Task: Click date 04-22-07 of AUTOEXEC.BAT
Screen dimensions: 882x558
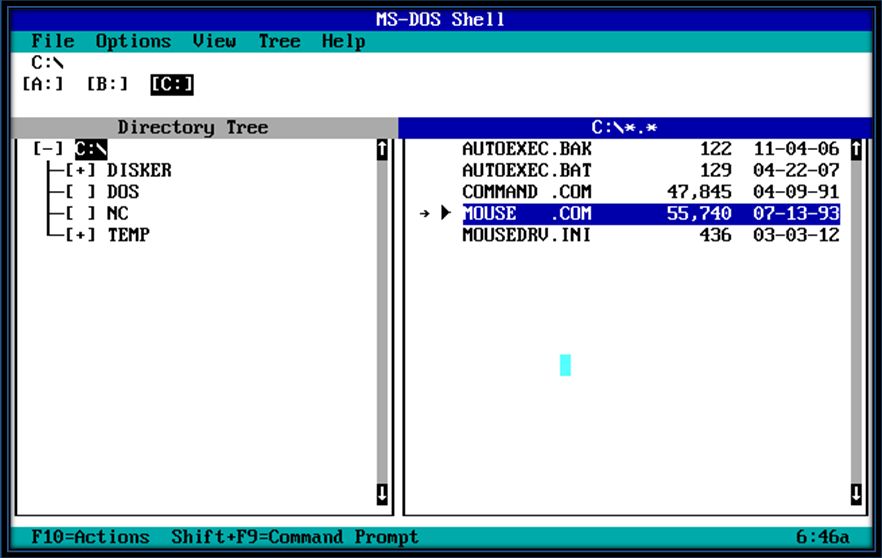Action: point(796,170)
